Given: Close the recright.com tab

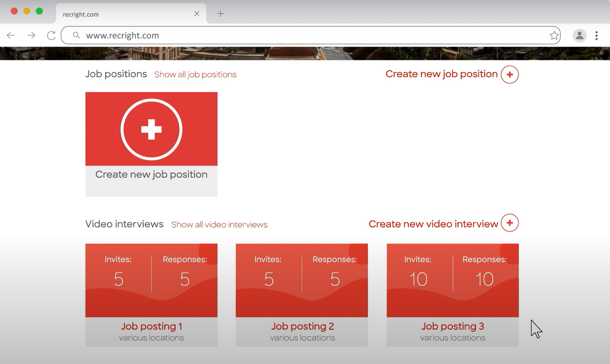Looking at the screenshot, I should coord(196,14).
